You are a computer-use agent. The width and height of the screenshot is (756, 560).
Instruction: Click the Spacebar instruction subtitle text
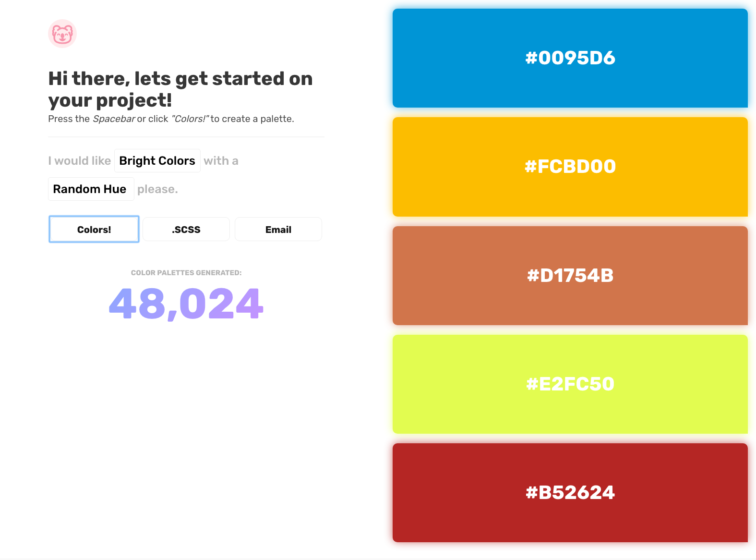coord(171,119)
